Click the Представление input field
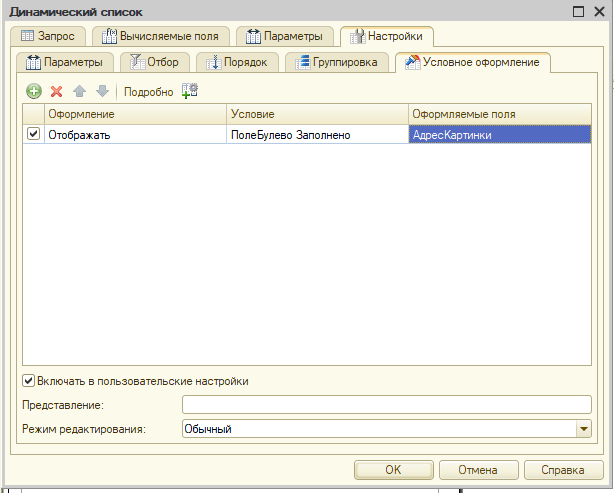The image size is (614, 493). 386,404
